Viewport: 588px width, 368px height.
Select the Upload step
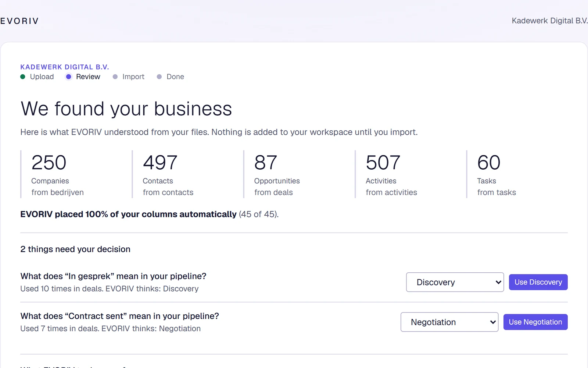37,77
